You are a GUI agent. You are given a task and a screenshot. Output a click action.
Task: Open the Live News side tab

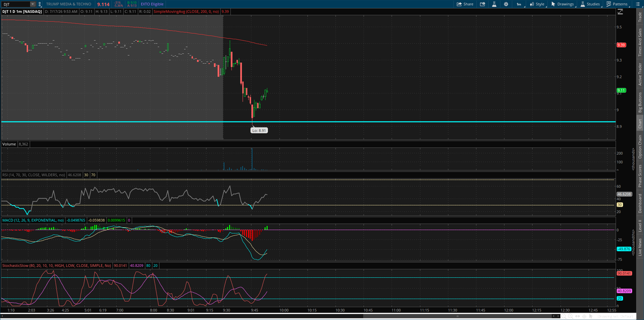pos(639,248)
